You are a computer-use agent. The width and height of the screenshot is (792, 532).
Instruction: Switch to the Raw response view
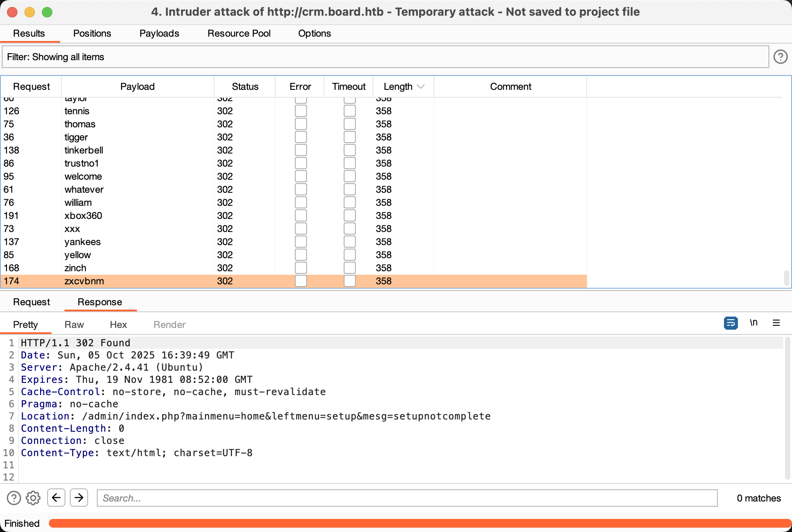pyautogui.click(x=74, y=324)
